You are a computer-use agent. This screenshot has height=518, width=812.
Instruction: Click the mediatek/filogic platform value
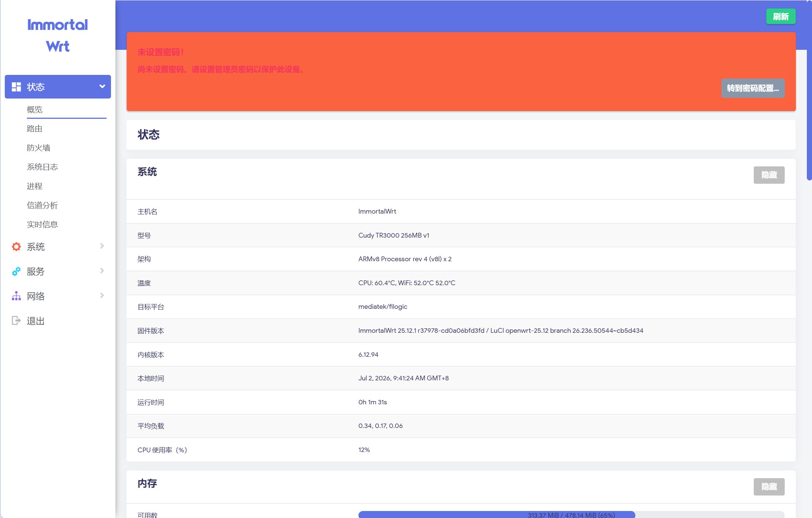pos(383,307)
